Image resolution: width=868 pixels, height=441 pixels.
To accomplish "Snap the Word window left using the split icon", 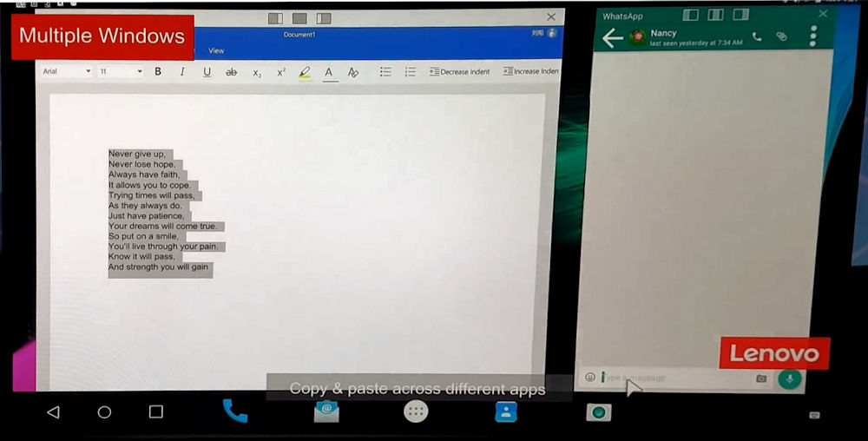I will point(276,18).
